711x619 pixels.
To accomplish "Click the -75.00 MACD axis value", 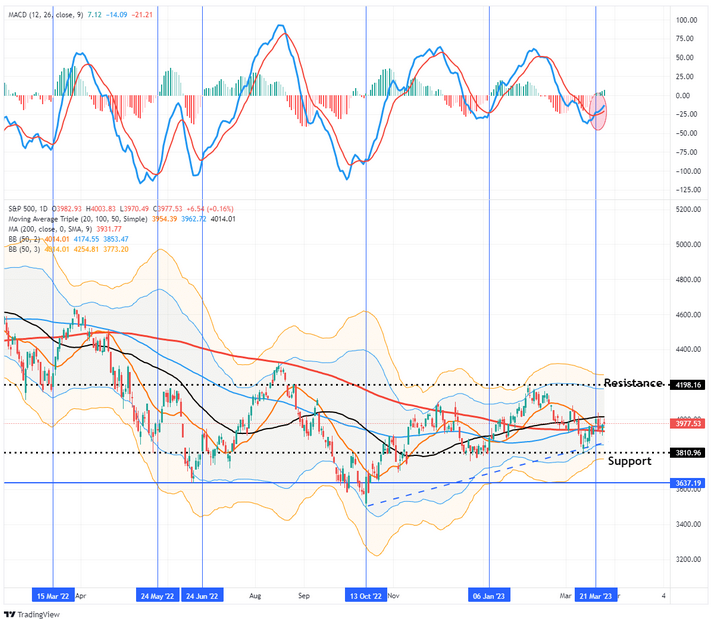I will [686, 152].
